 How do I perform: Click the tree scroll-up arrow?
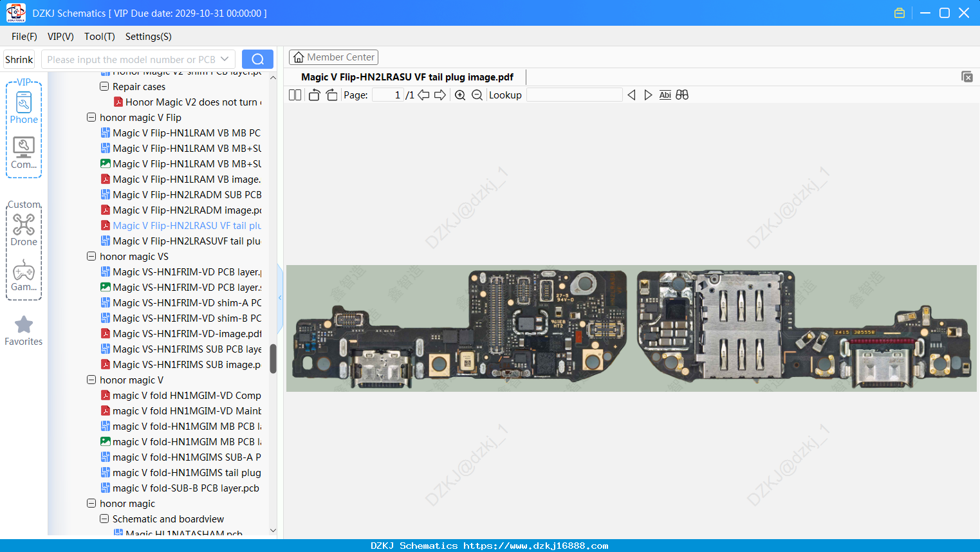coord(273,77)
